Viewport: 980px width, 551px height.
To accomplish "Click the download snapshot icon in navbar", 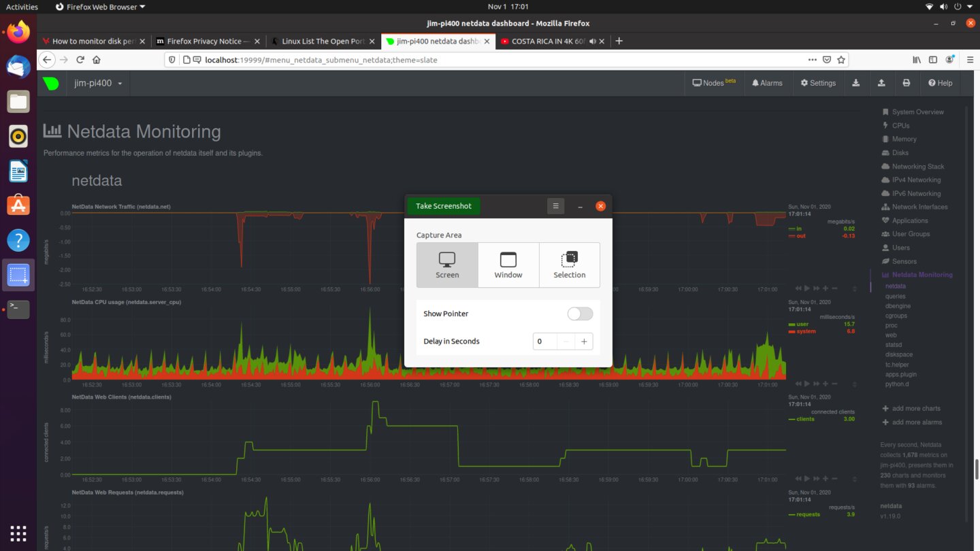I will pos(856,83).
